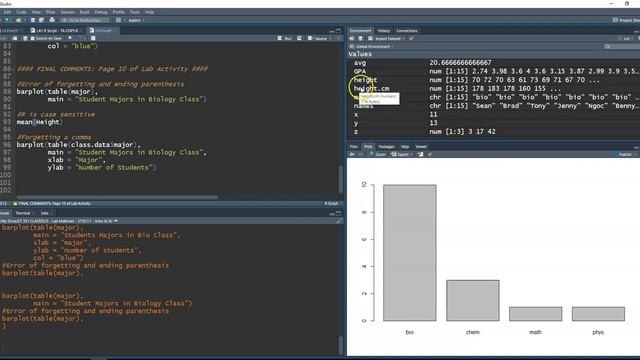Open the Profile menu
Screen dimensions: 640x360
[118, 12]
